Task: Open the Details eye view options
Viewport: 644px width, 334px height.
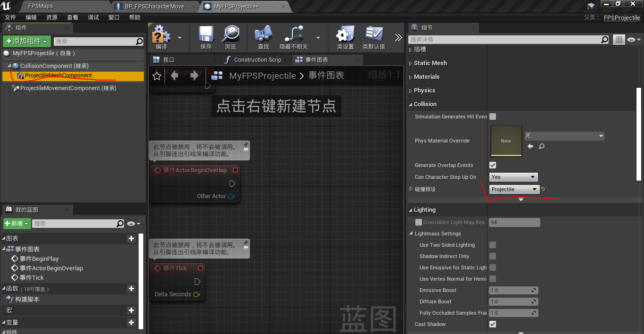Action: coord(634,40)
